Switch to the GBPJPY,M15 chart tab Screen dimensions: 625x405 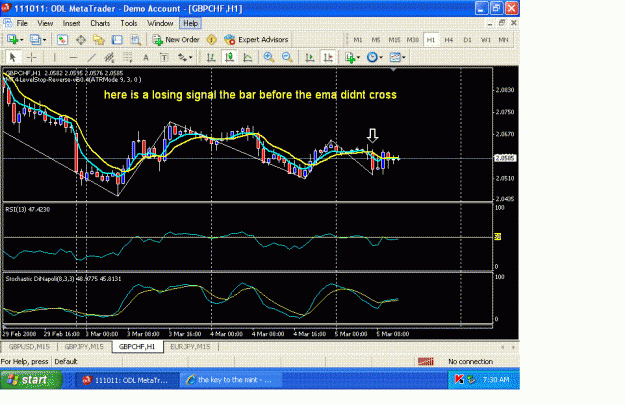pos(84,347)
